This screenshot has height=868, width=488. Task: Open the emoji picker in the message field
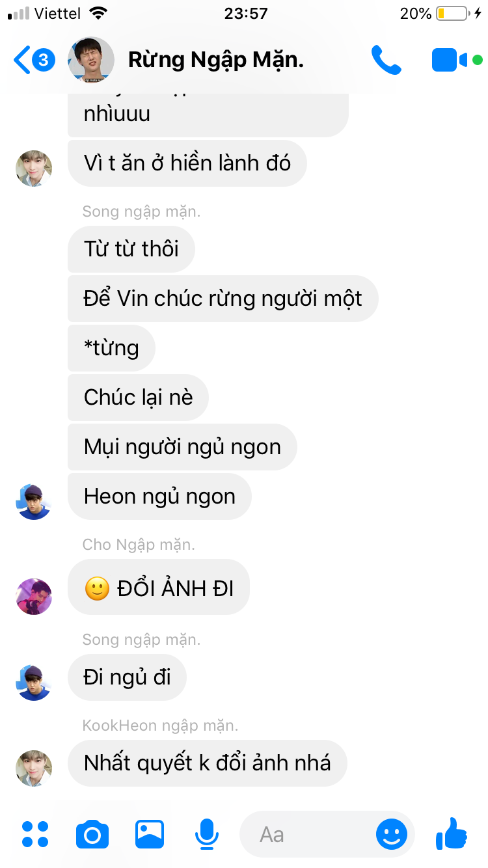pos(392,834)
